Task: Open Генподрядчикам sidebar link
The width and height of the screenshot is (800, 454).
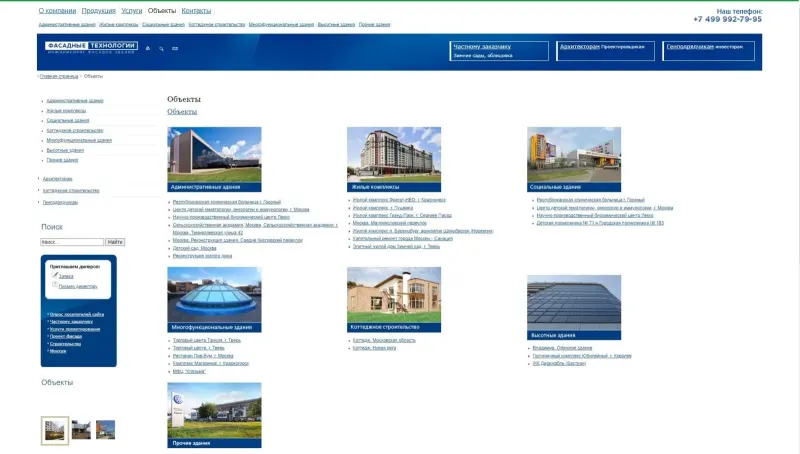Action: click(x=60, y=203)
